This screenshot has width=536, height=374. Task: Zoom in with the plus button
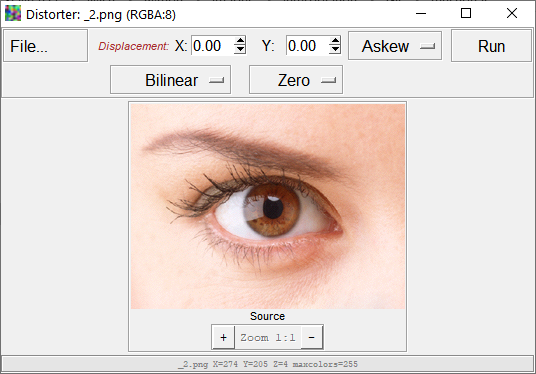click(223, 337)
